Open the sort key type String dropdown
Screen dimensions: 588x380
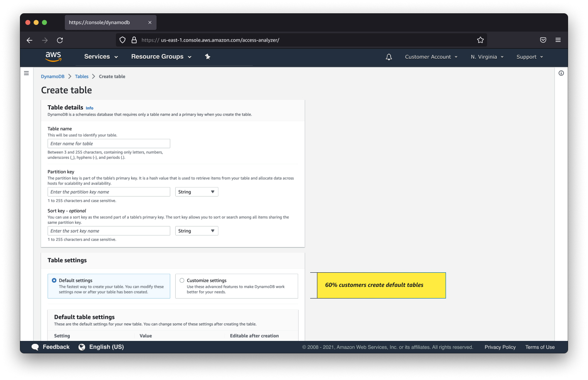(196, 231)
